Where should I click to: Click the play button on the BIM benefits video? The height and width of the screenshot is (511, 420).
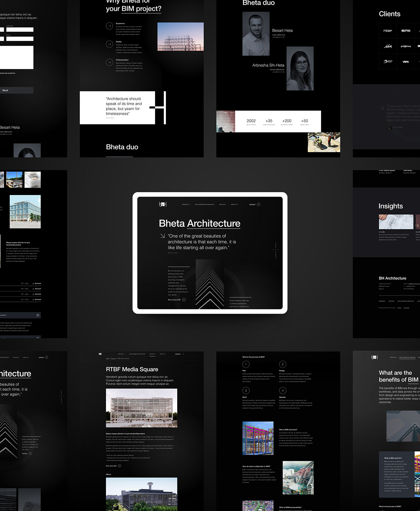tap(415, 426)
